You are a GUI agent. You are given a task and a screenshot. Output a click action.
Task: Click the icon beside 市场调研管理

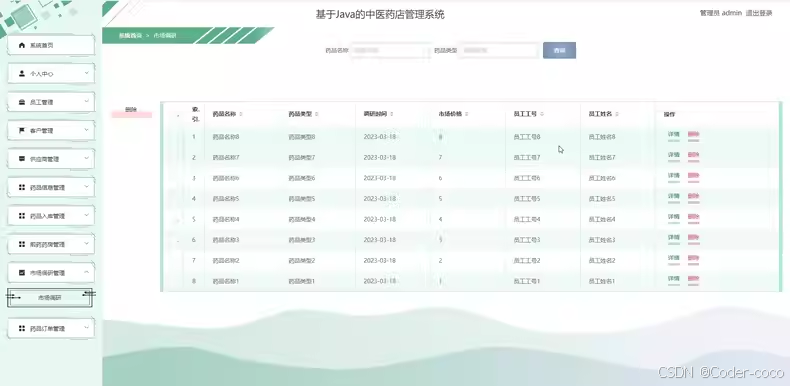(22, 273)
